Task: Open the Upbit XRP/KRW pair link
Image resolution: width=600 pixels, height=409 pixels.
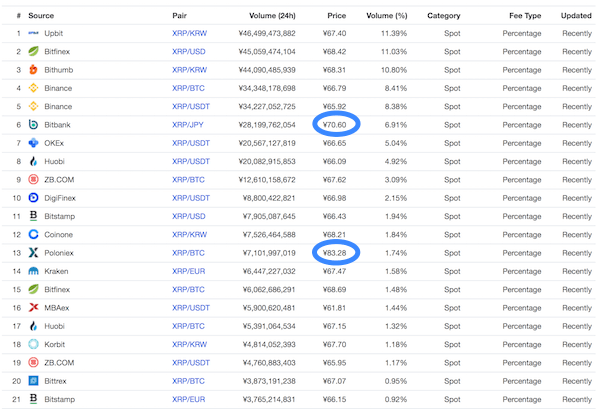Action: 189,33
